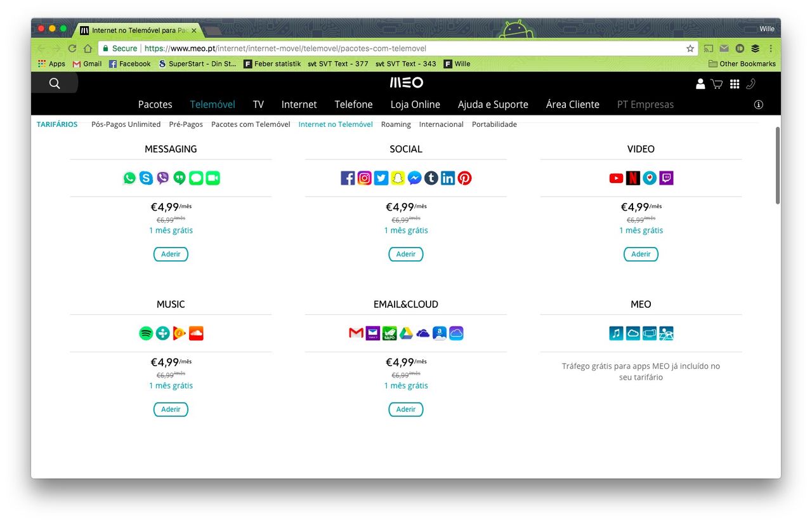Click the Spotify icon under Music
Screen dimensions: 812x523
coord(146,333)
